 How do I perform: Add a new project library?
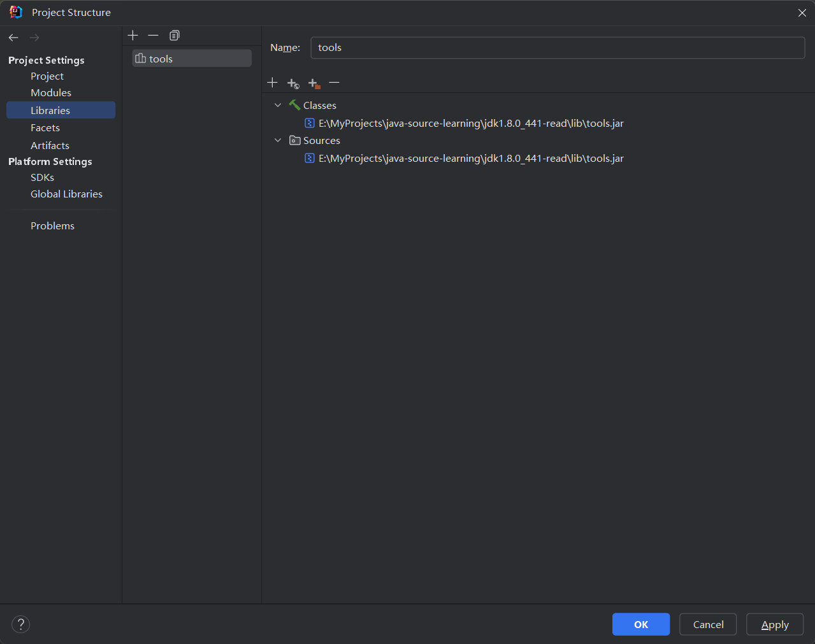tap(133, 36)
